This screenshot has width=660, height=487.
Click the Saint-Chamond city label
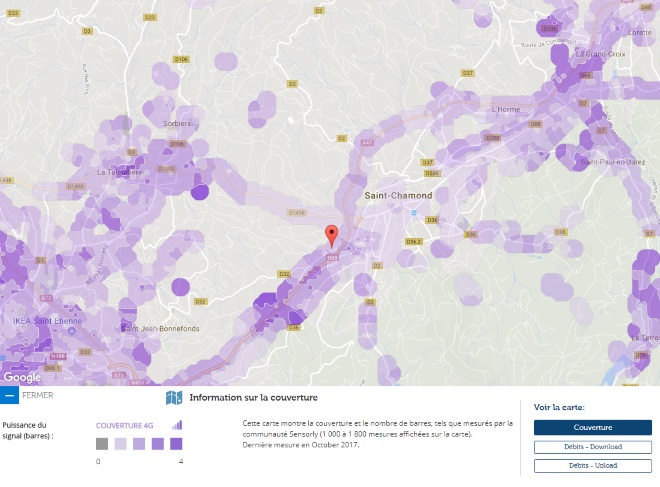pos(398,195)
